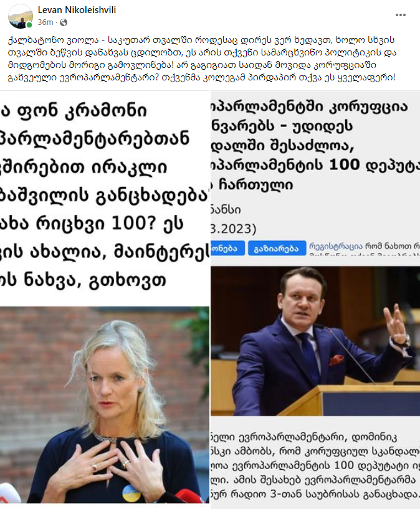Click the globe public-audience icon
420x509 pixels.
pos(64,22)
